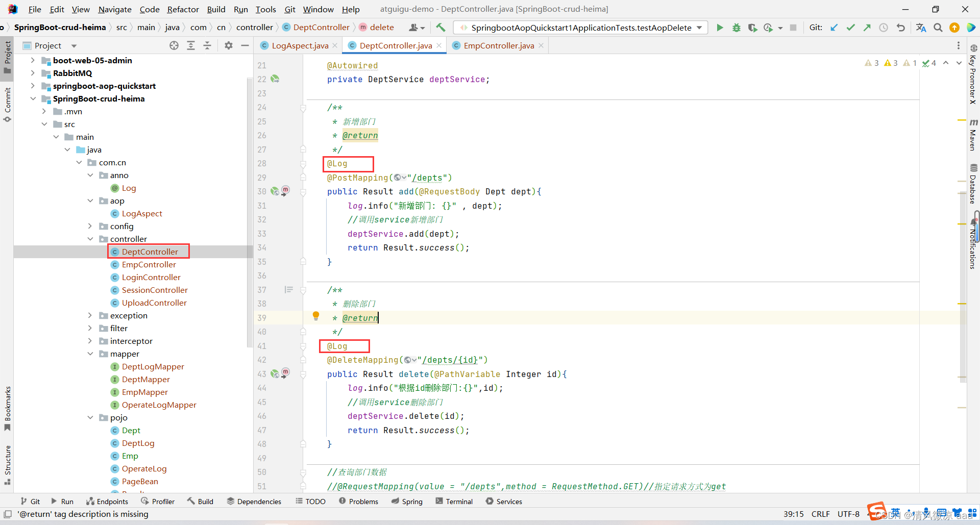Collapse all in Project panel

click(x=207, y=45)
